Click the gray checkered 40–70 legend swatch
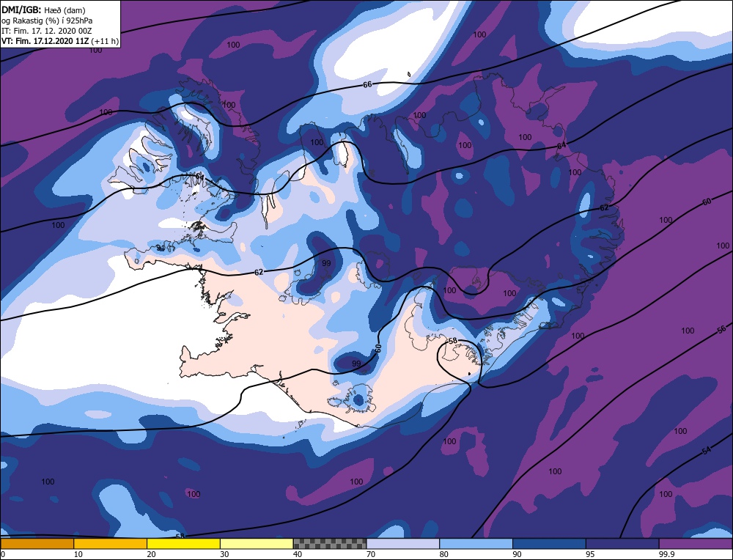 [330, 544]
